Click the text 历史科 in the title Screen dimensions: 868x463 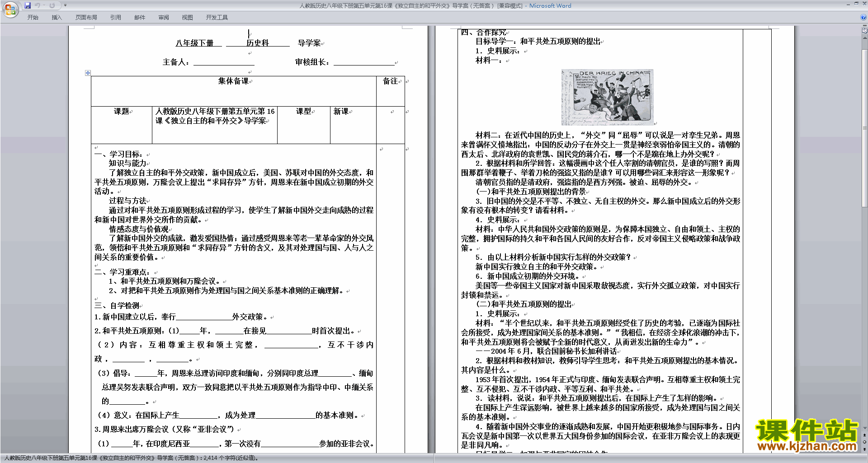258,43
